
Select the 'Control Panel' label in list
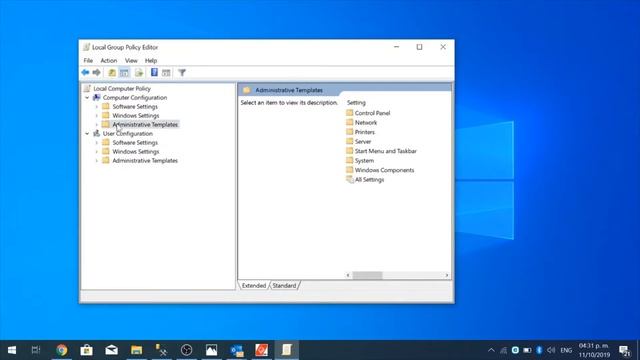tap(372, 113)
